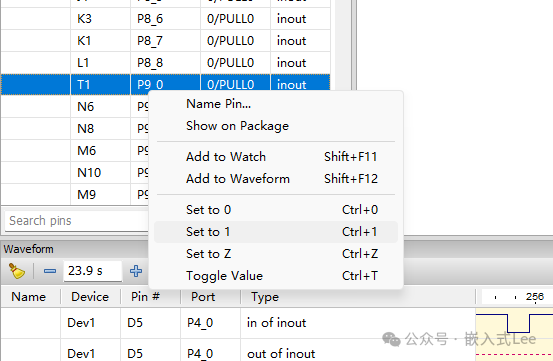The width and height of the screenshot is (553, 361).
Task: Select pin row L1 in pin table
Action: [165, 63]
